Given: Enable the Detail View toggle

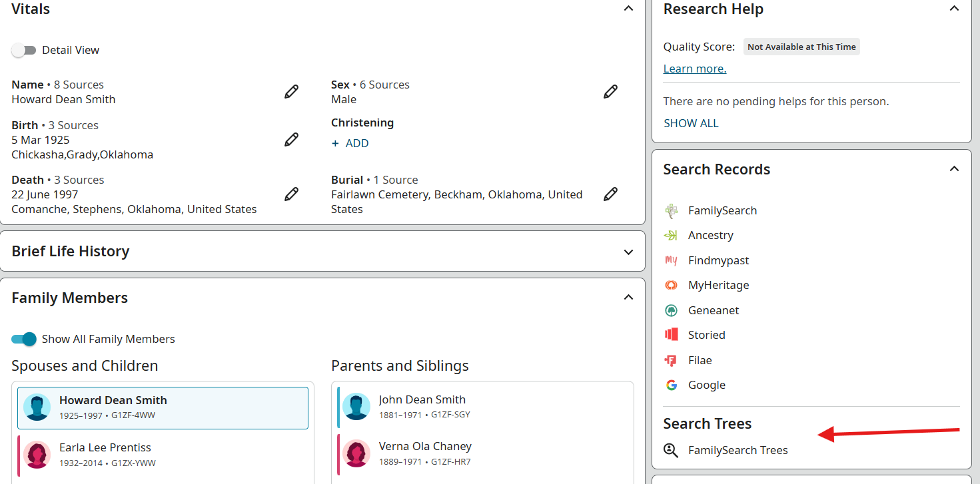Looking at the screenshot, I should 24,50.
